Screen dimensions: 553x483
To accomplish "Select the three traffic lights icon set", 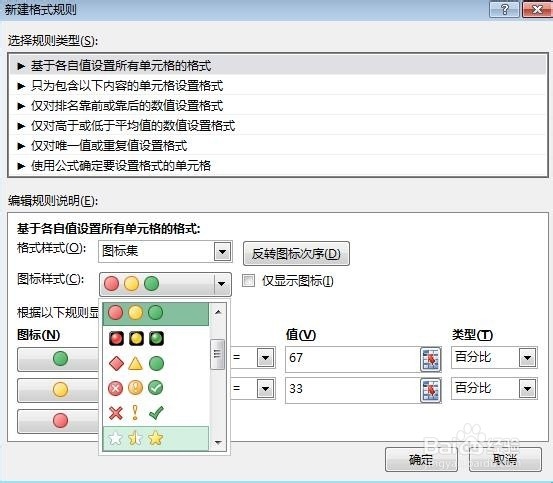I will point(156,313).
